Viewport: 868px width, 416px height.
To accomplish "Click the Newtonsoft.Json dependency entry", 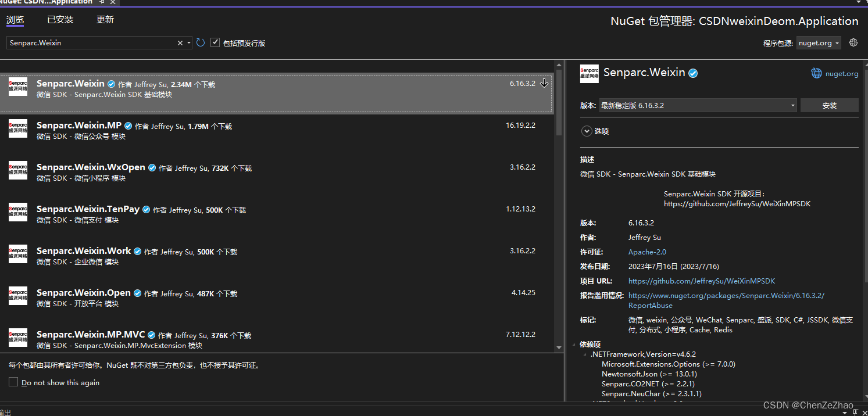I will pos(649,374).
